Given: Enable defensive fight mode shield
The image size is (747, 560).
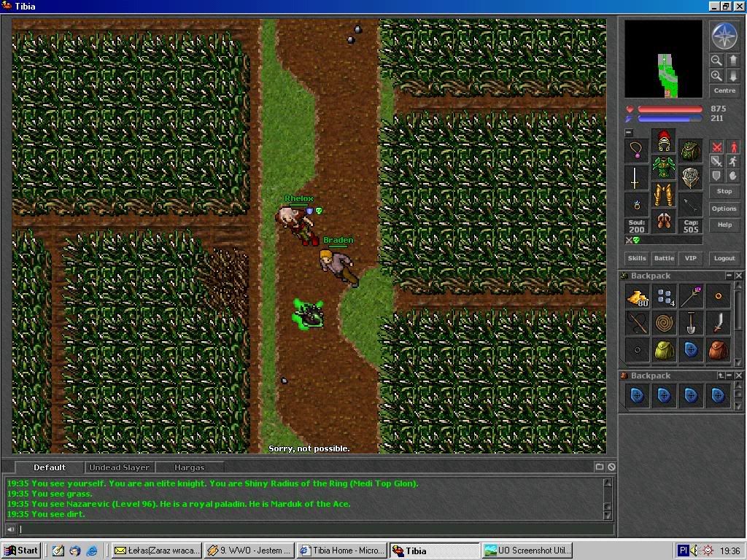Looking at the screenshot, I should point(716,176).
